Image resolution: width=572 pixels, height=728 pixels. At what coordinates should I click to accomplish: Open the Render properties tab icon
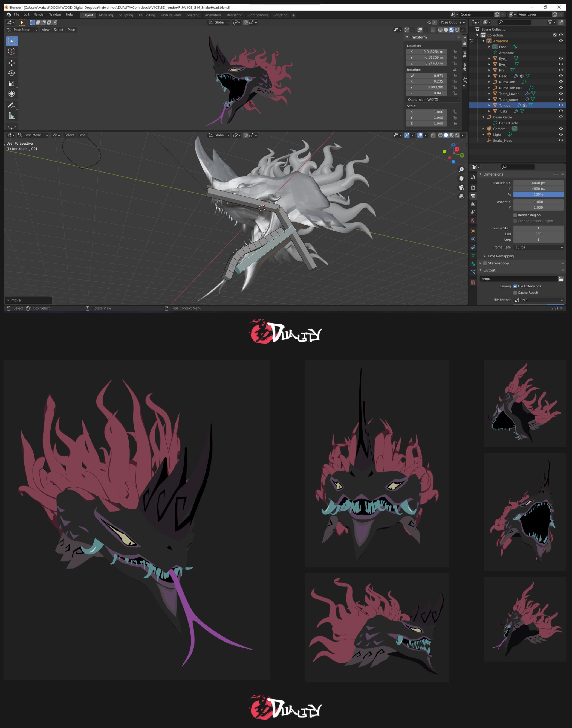[x=473, y=187]
